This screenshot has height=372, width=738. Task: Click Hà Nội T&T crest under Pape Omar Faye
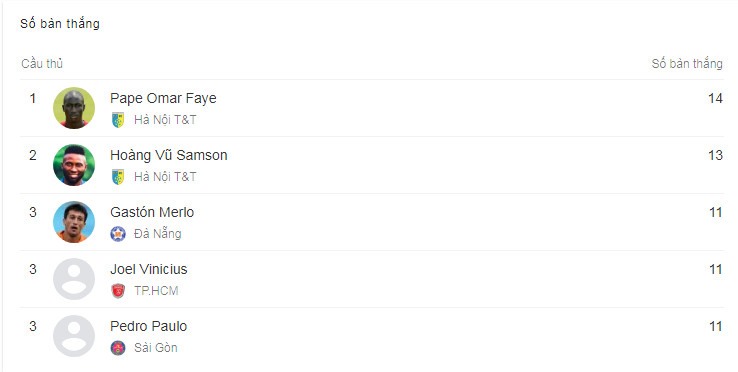tap(118, 120)
